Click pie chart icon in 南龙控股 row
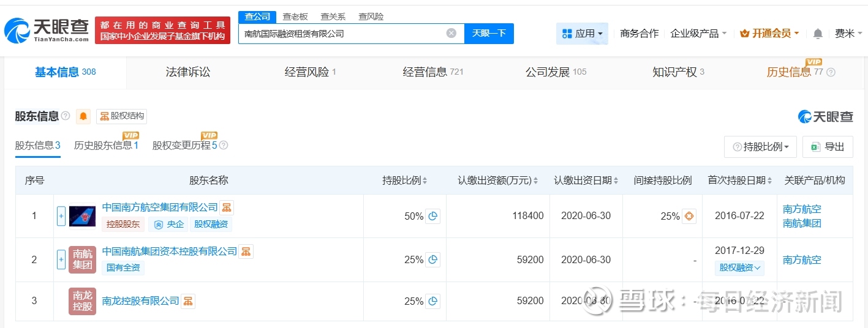 coord(433,301)
